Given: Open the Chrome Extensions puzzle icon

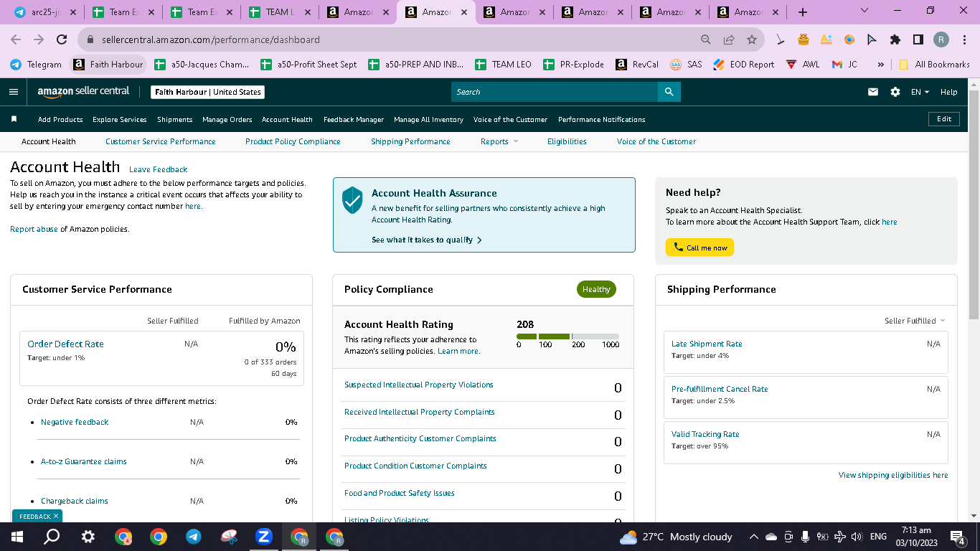Looking at the screenshot, I should 895,39.
